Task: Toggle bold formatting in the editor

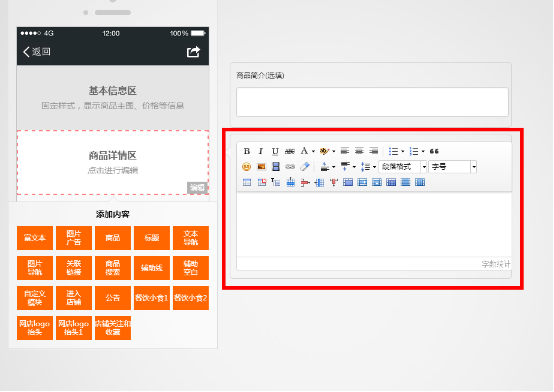Action: click(247, 151)
